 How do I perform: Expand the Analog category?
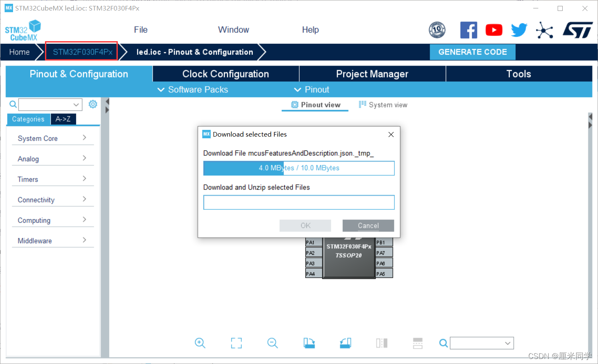tap(53, 159)
